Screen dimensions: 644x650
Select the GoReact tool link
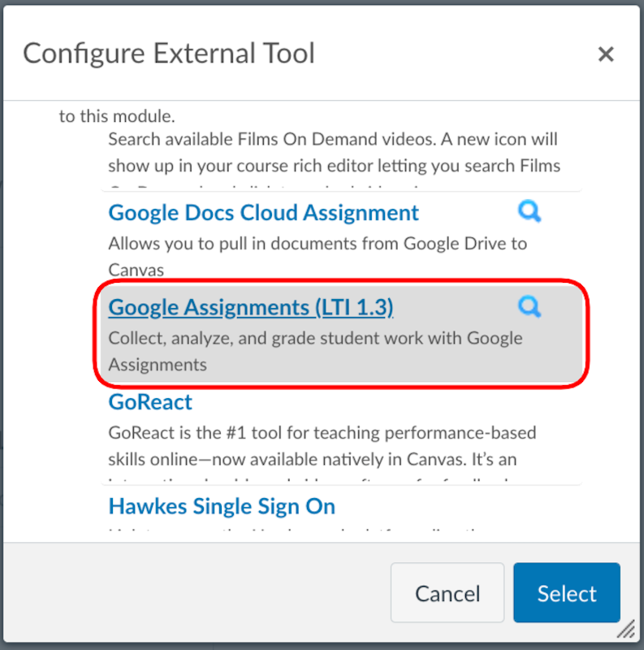point(150,401)
